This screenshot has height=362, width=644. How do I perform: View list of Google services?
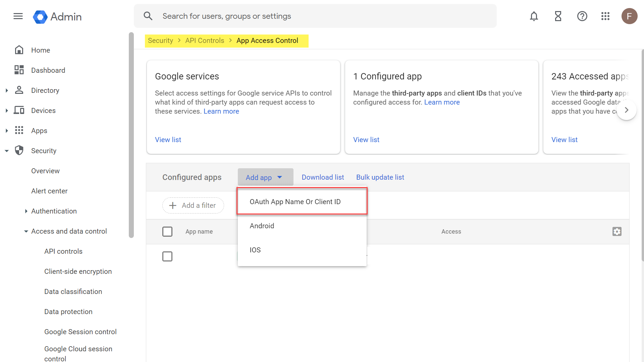click(x=168, y=140)
